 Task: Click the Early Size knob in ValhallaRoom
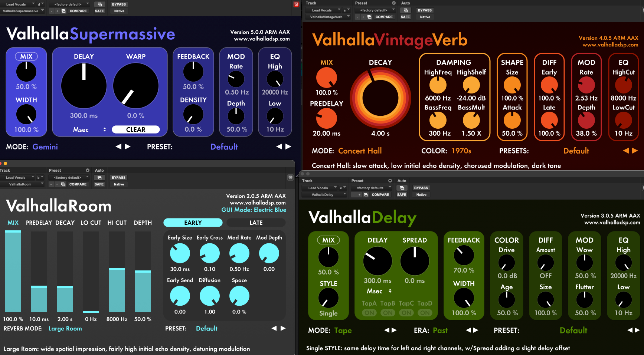pyautogui.click(x=180, y=254)
